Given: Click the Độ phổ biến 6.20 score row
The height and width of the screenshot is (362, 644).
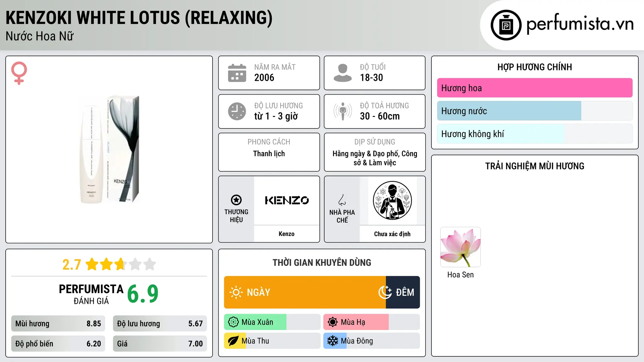Looking at the screenshot, I should 58,344.
